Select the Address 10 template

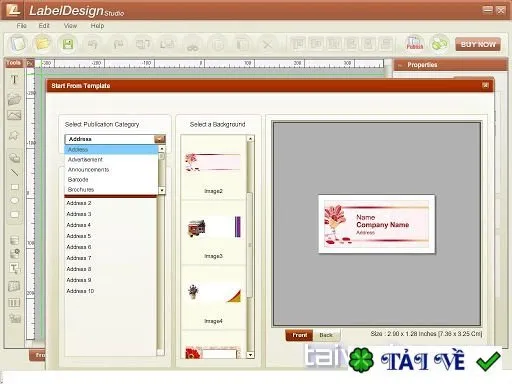pos(110,291)
